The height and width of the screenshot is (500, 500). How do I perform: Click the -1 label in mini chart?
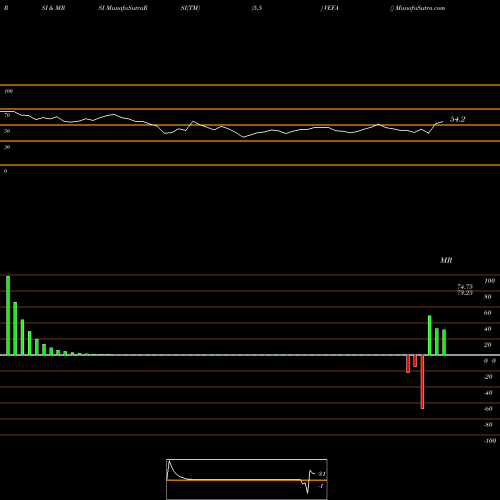coord(321,486)
